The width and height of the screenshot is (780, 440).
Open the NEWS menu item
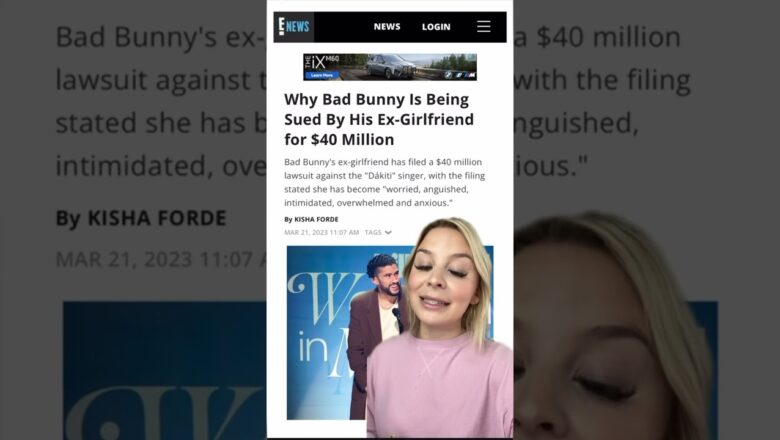[387, 27]
